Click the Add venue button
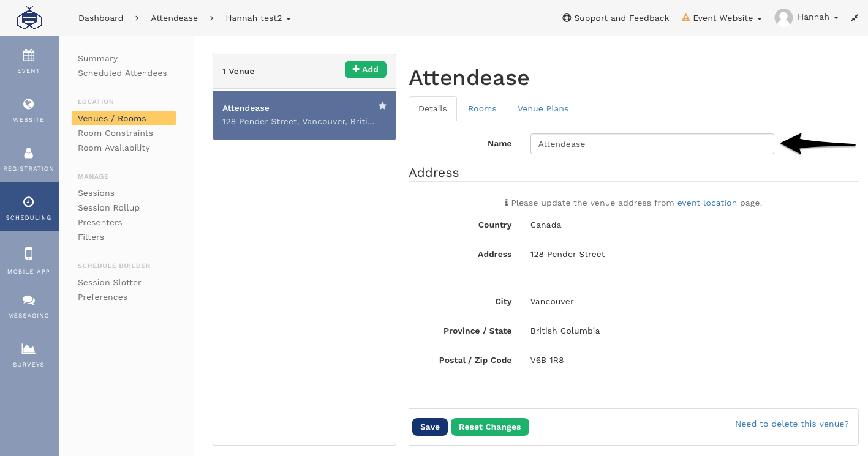Screen dimensions: 868x456 point(366,70)
